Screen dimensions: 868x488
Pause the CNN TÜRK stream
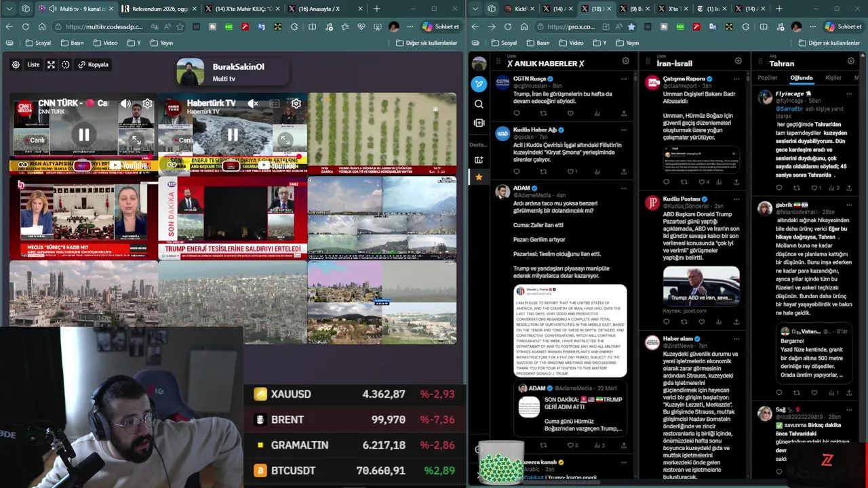(84, 134)
